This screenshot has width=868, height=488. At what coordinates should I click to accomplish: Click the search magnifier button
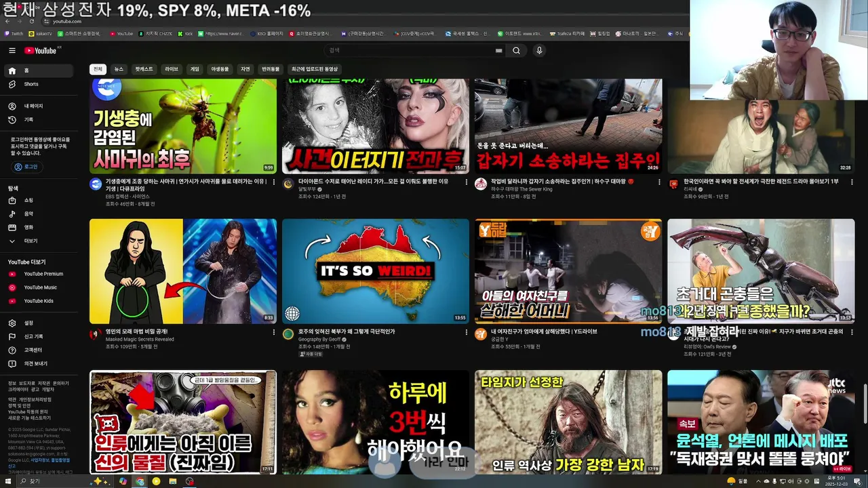click(516, 51)
